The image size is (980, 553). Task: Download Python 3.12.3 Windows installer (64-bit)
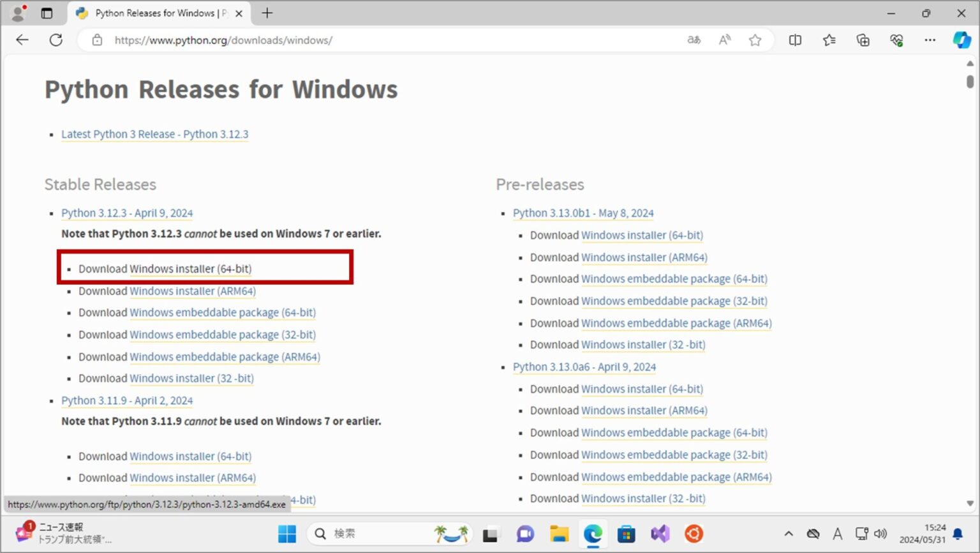(x=190, y=269)
